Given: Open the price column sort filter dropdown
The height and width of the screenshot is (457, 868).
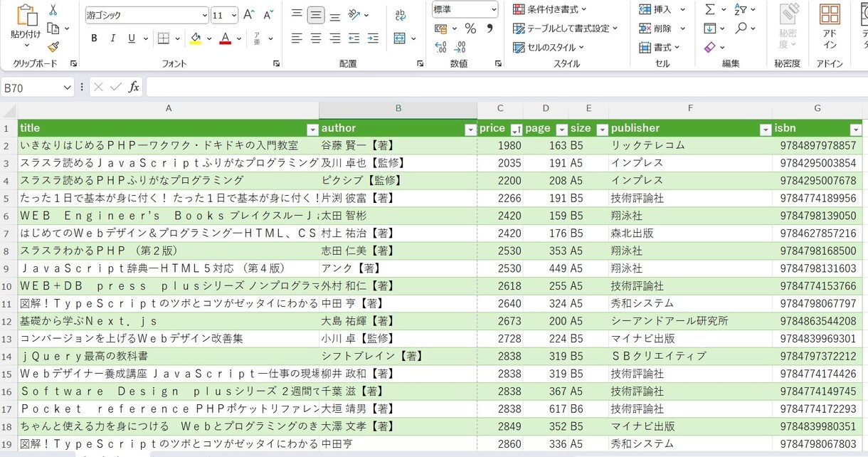Looking at the screenshot, I should tap(516, 130).
